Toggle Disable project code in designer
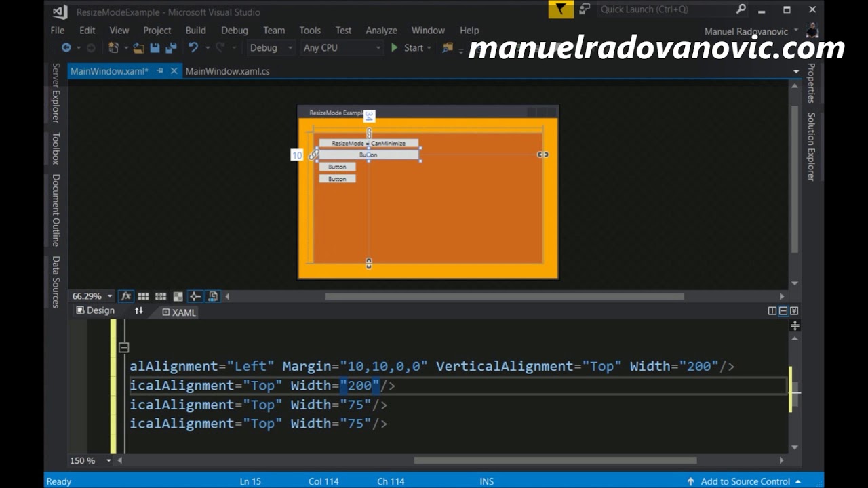The width and height of the screenshot is (868, 488). (212, 296)
